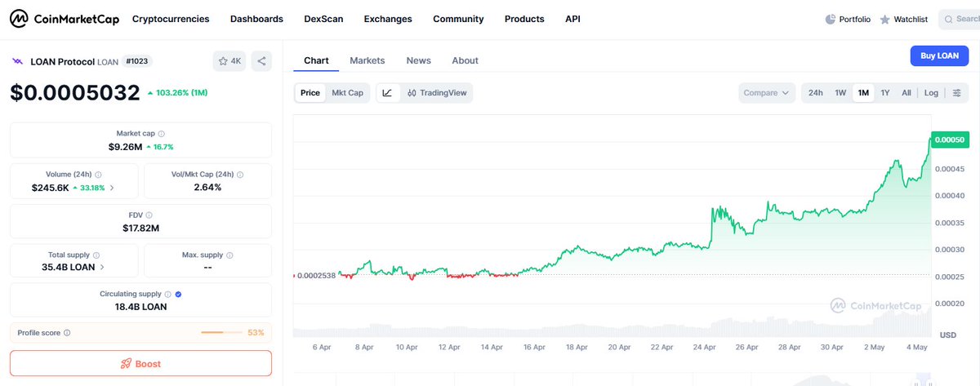
Task: Click Circulating supply info icon
Action: point(168,294)
